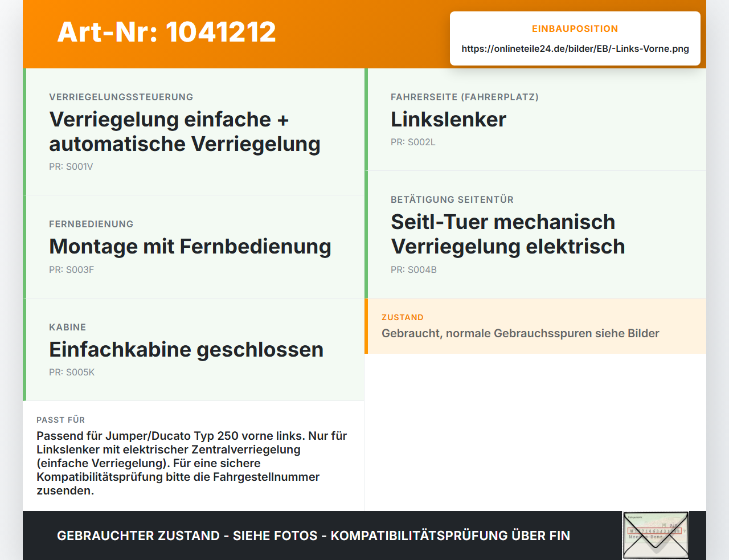Select the Jumper/Ducato compatibility paragraph

[192, 463]
